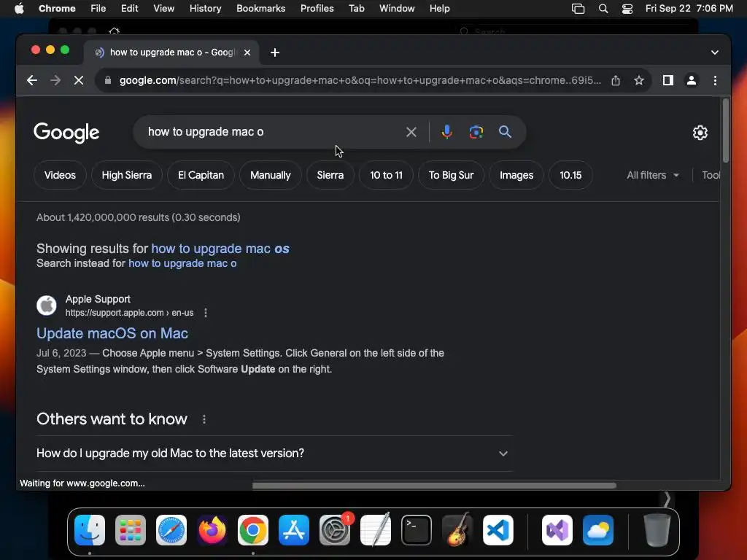747x560 pixels.
Task: Select the 10 to 11 filter chip
Action: point(386,175)
